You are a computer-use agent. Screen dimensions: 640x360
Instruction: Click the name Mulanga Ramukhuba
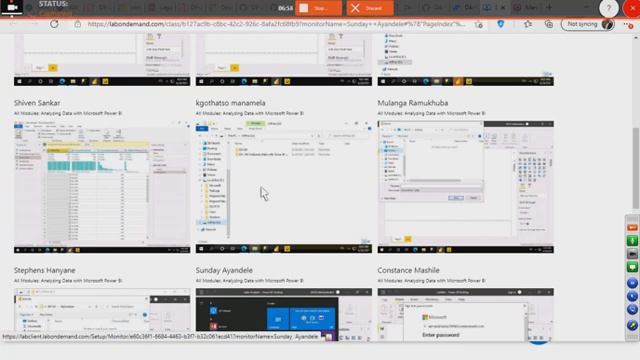[413, 103]
